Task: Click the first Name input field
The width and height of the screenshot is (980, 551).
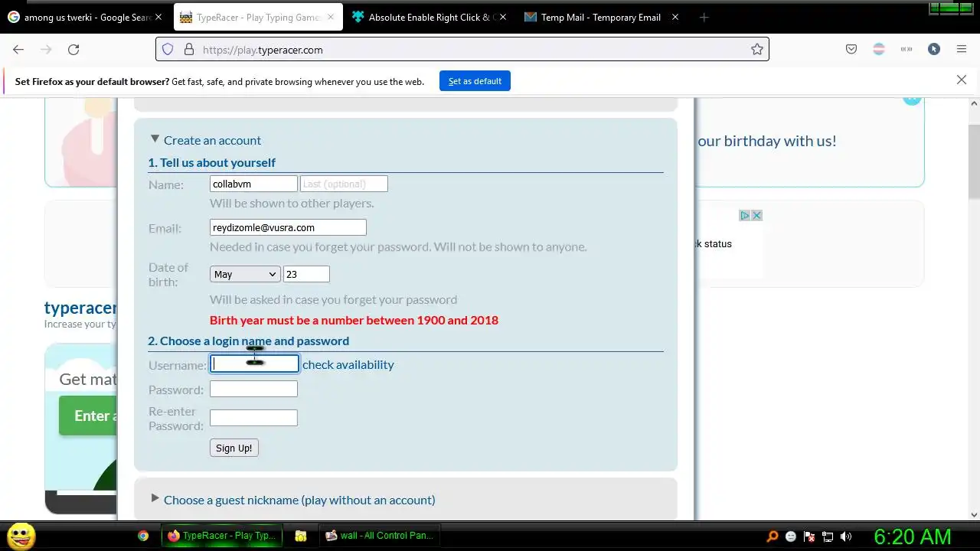Action: (253, 184)
